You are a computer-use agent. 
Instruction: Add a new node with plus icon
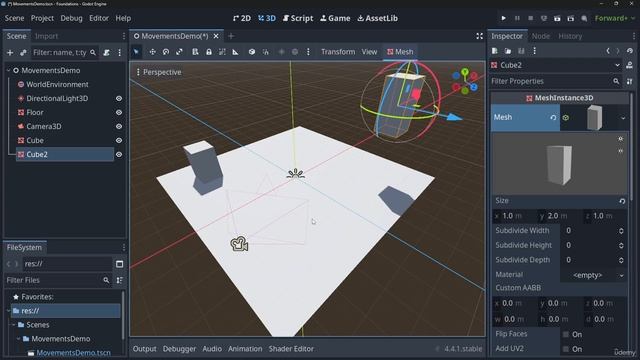pos(10,53)
